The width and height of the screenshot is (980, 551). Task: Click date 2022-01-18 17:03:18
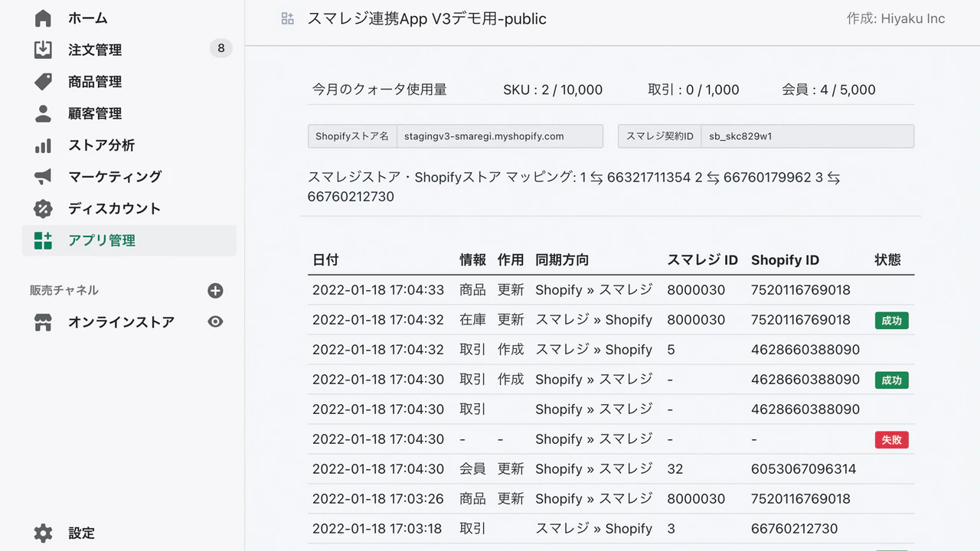(x=378, y=529)
